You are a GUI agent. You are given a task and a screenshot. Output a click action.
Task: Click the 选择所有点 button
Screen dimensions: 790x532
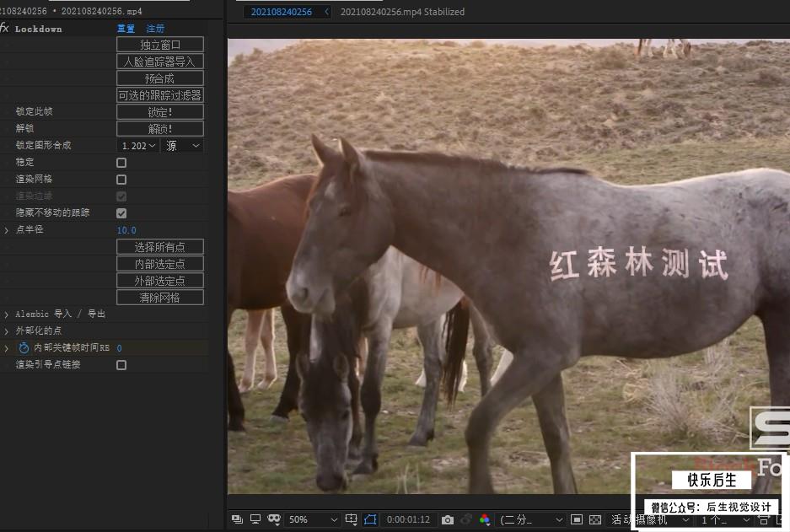coord(160,247)
